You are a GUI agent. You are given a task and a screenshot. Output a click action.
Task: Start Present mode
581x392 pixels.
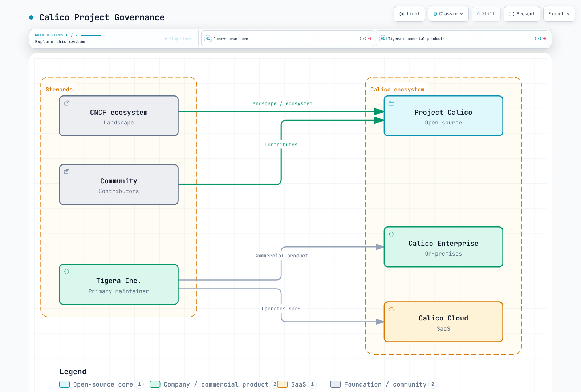coord(522,14)
